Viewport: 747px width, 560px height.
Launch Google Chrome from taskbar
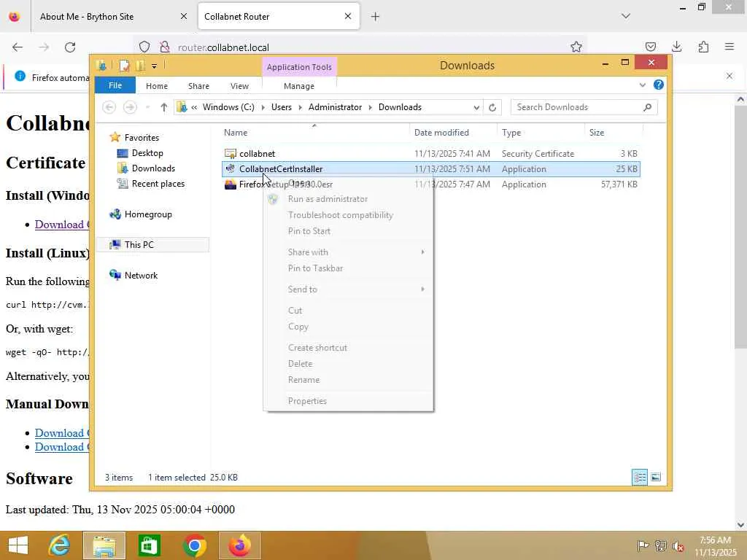click(x=194, y=545)
